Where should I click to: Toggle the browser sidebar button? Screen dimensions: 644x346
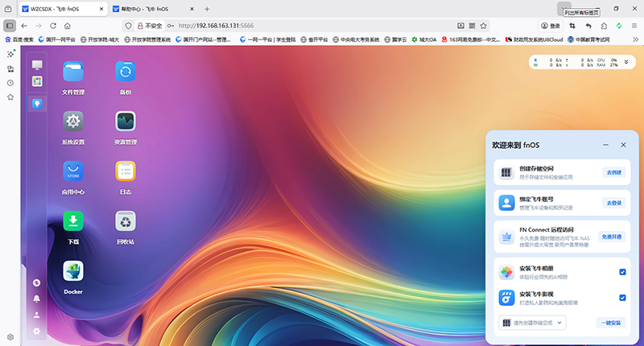(10, 25)
